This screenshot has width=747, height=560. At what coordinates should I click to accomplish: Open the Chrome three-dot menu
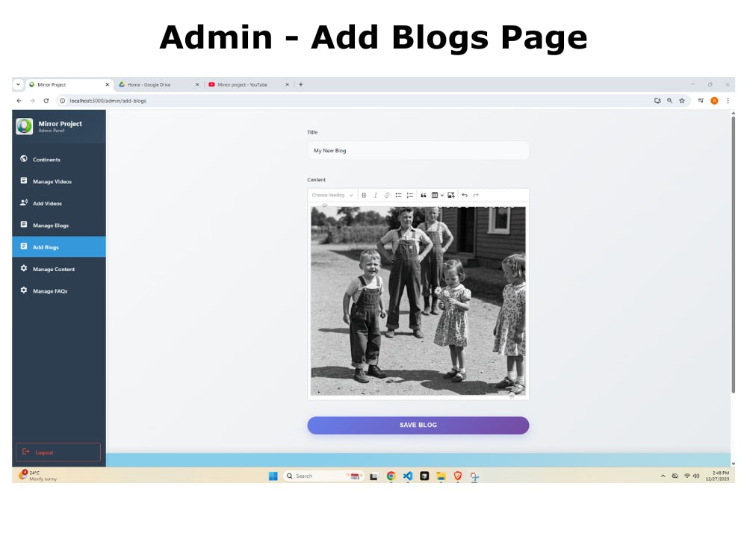pyautogui.click(x=728, y=101)
